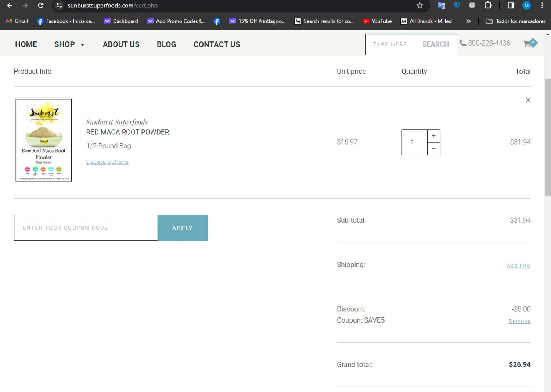Click the Grand total $26.94 value
551x392 pixels.
(520, 364)
